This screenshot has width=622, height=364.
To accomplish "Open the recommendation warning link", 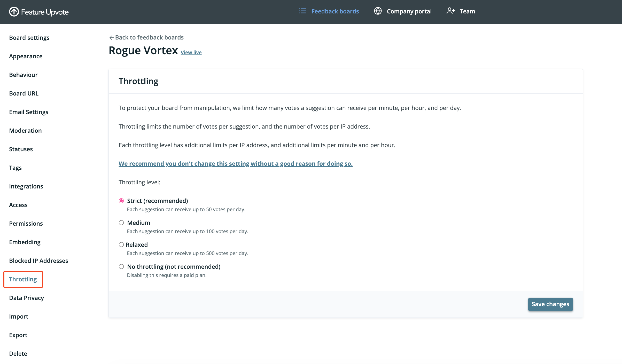I will (235, 164).
